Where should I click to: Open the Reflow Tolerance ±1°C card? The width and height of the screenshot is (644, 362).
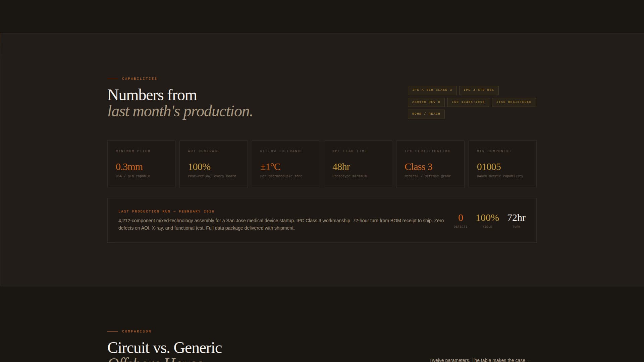point(285,164)
